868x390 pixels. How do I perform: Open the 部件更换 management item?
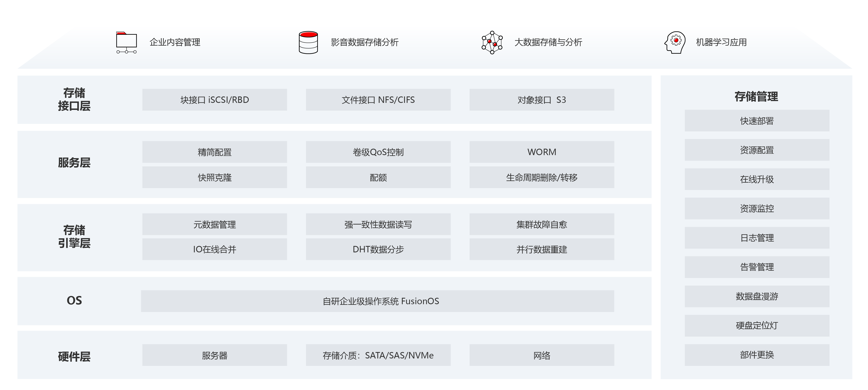pyautogui.click(x=757, y=355)
